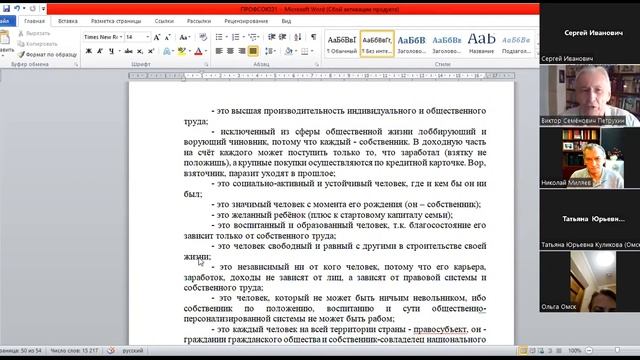
Task: Toggle underline Ч formatting
Action: [111, 51]
